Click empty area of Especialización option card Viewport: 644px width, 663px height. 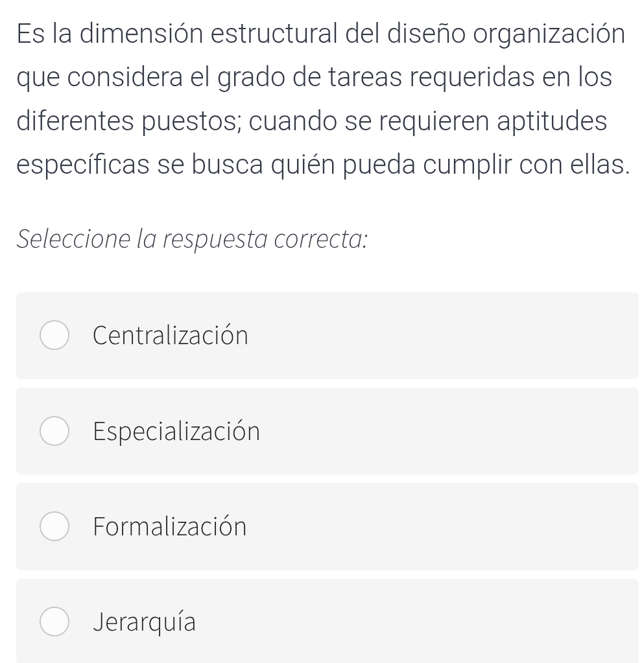(x=441, y=432)
